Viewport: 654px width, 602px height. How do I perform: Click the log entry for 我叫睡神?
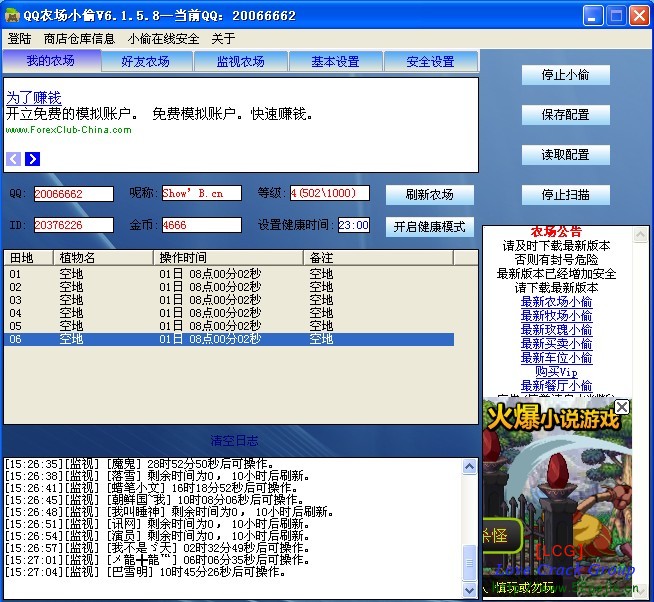pyautogui.click(x=169, y=512)
